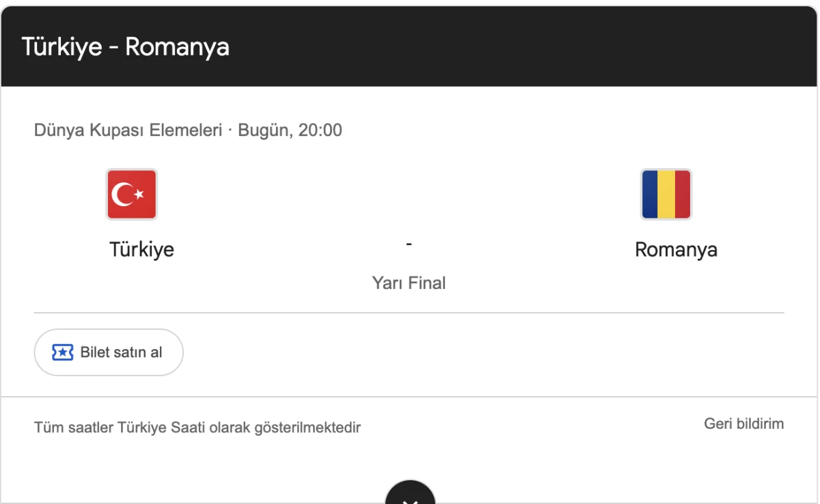820x504 pixels.
Task: Tap the ticket symbol inside Bilet satın al
Action: pos(62,351)
